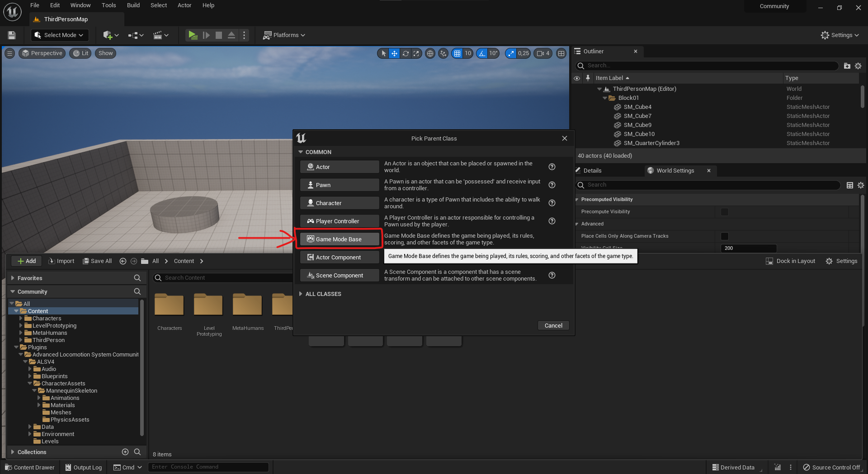Stop the simulation with the square icon
The height and width of the screenshot is (474, 868).
(x=219, y=35)
